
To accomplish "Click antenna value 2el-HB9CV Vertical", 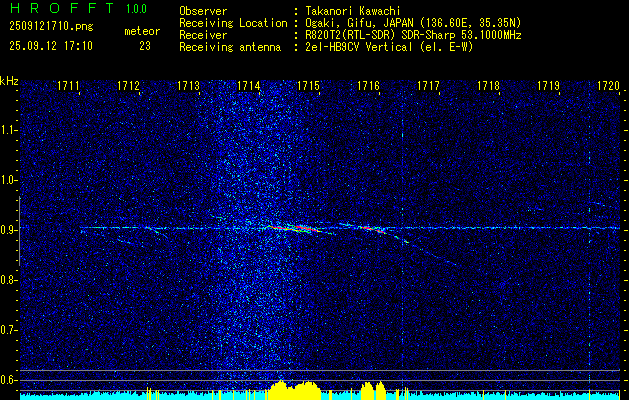I will (x=389, y=47).
